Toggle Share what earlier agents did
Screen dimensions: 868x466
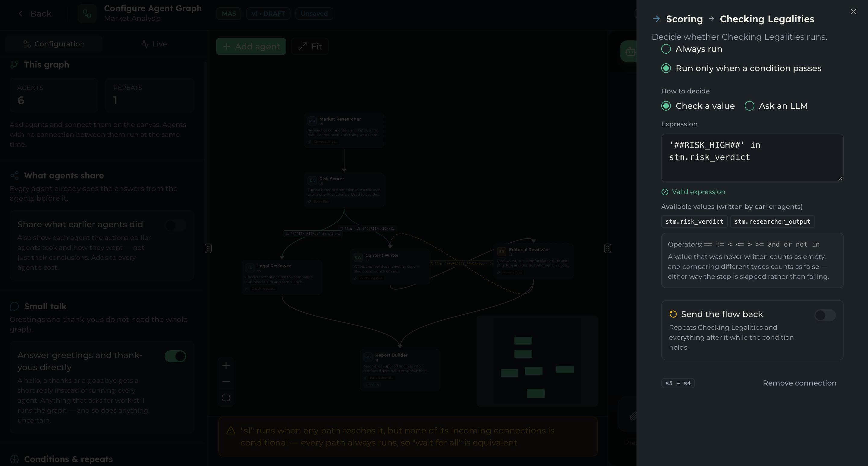(x=175, y=225)
